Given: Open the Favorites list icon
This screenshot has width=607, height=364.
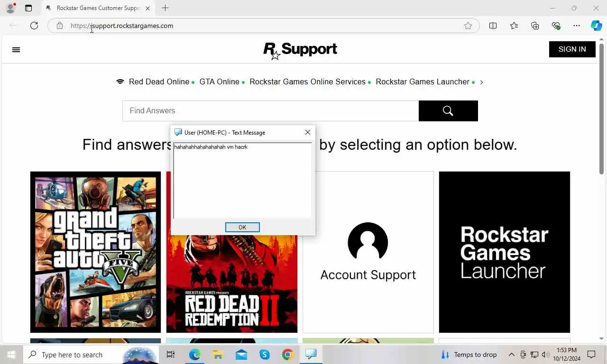Looking at the screenshot, I should point(514,26).
